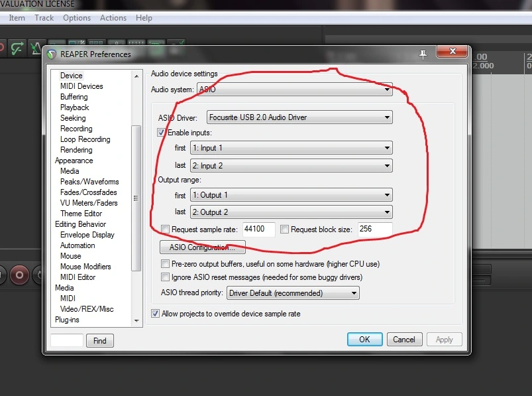Select Envelope Display in the preferences tree
This screenshot has height=396, width=532.
click(87, 235)
